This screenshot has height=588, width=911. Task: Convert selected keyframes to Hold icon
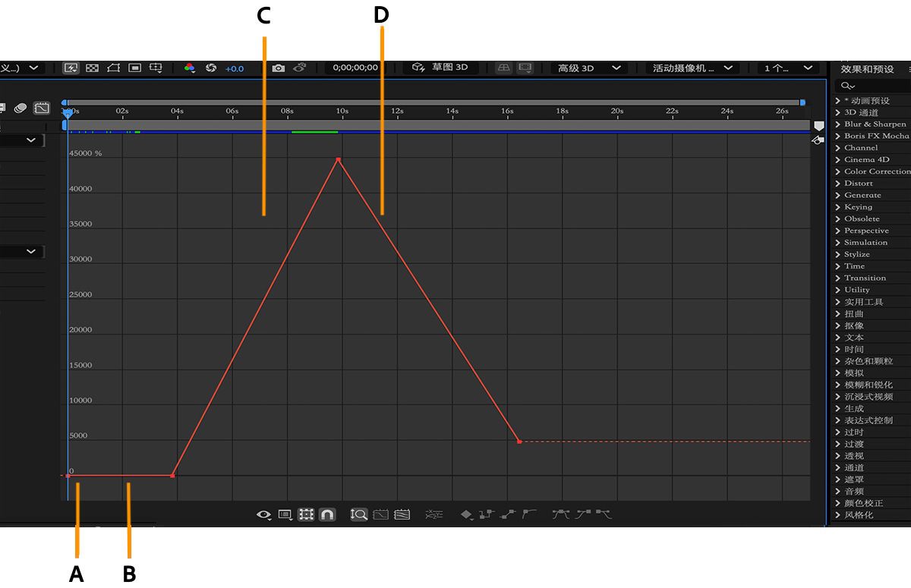tap(486, 514)
